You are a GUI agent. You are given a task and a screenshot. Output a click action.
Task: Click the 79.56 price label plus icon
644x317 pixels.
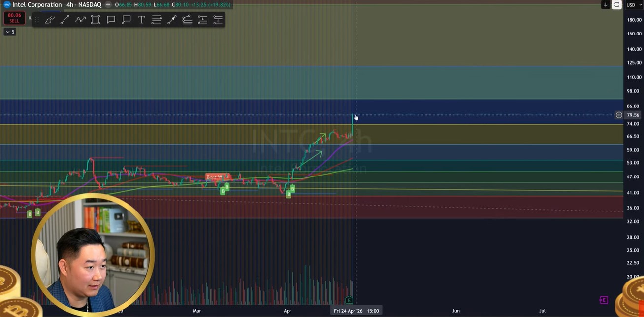(619, 115)
